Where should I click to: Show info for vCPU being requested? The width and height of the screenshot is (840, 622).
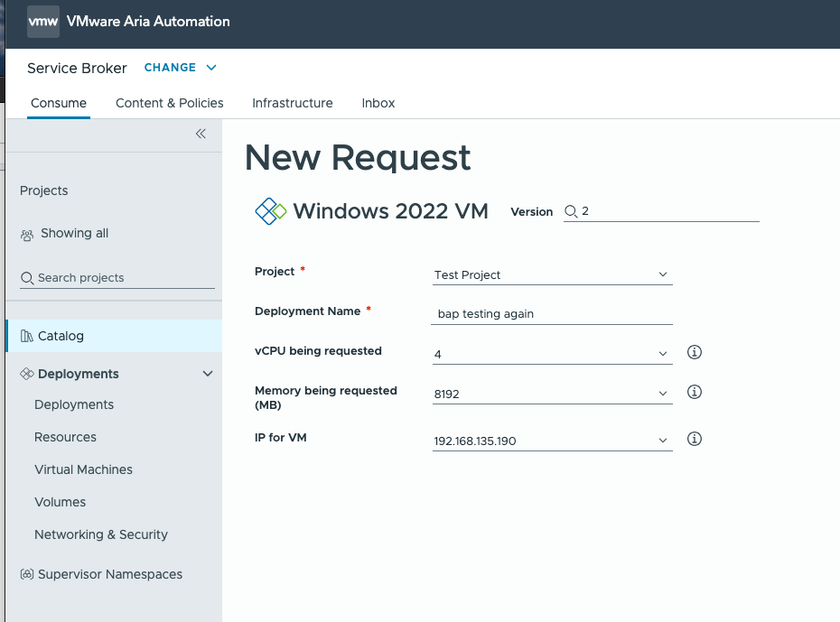click(x=695, y=352)
